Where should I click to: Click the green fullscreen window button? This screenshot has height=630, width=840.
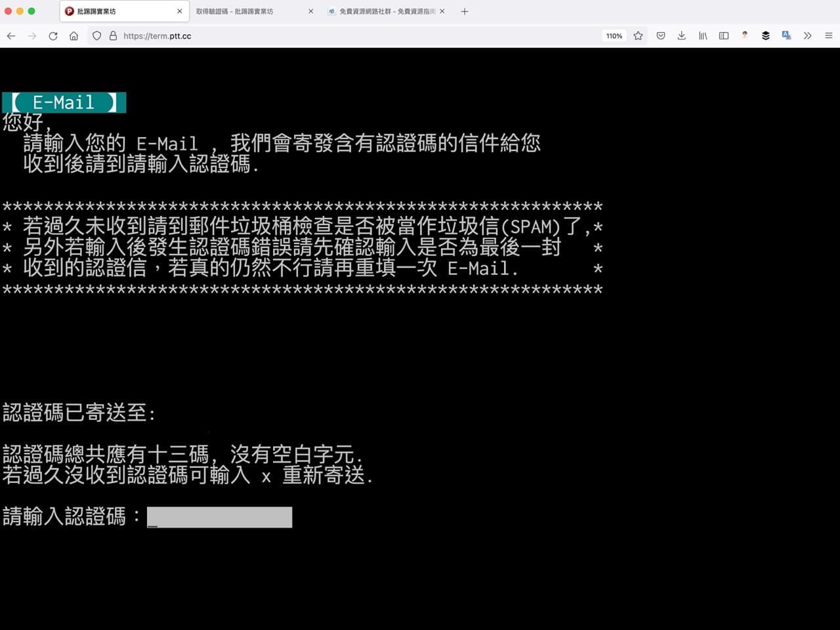(x=31, y=11)
